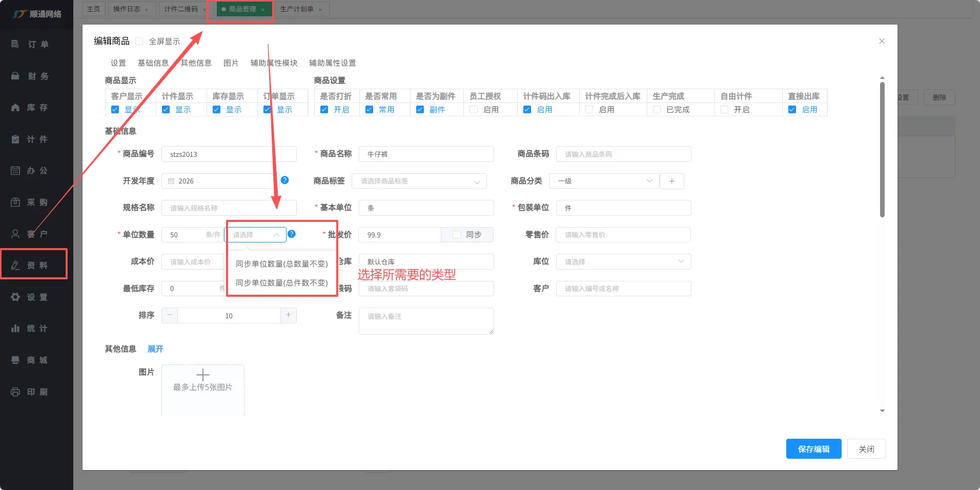Choose 同步单位数量(总数量不变) option

click(281, 264)
